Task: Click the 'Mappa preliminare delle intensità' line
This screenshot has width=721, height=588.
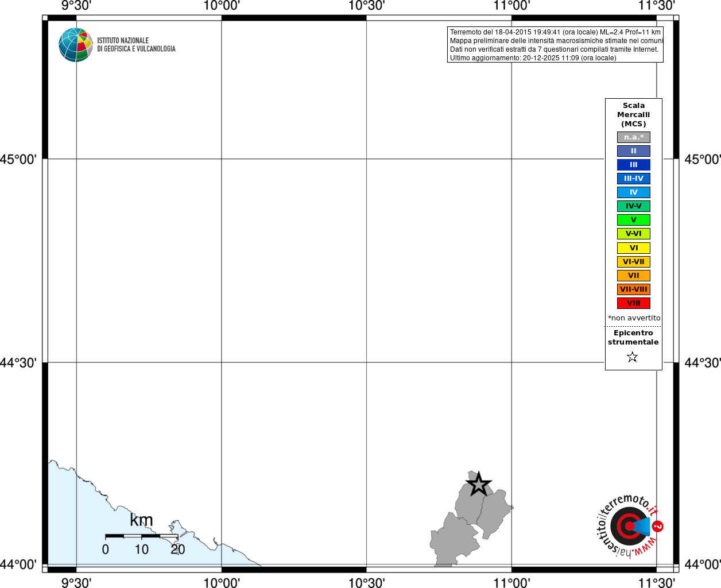Action: click(x=556, y=41)
